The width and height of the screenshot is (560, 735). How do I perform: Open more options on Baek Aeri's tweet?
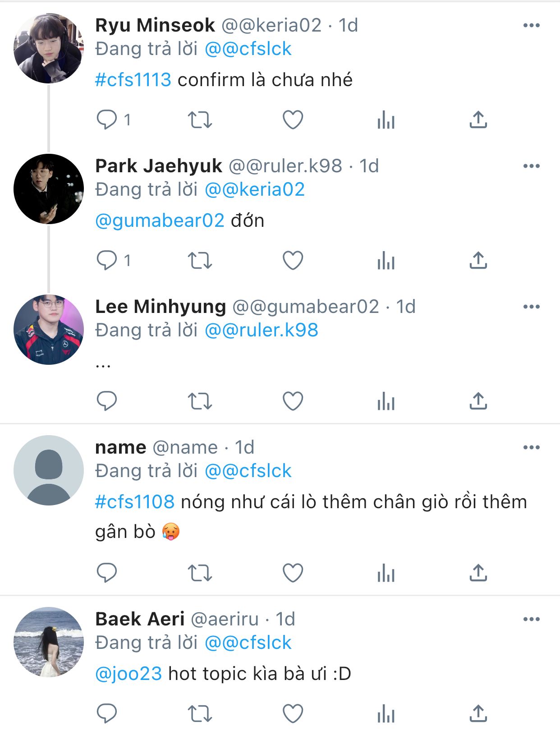532,619
